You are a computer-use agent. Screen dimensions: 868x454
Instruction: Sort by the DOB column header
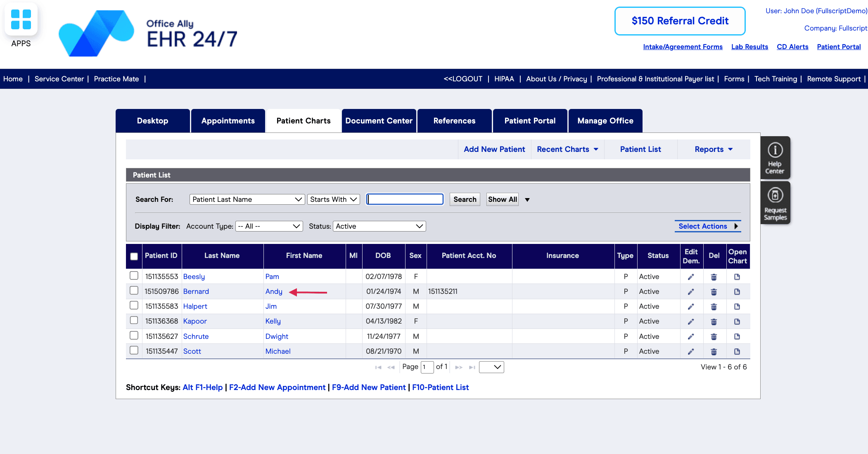383,256
